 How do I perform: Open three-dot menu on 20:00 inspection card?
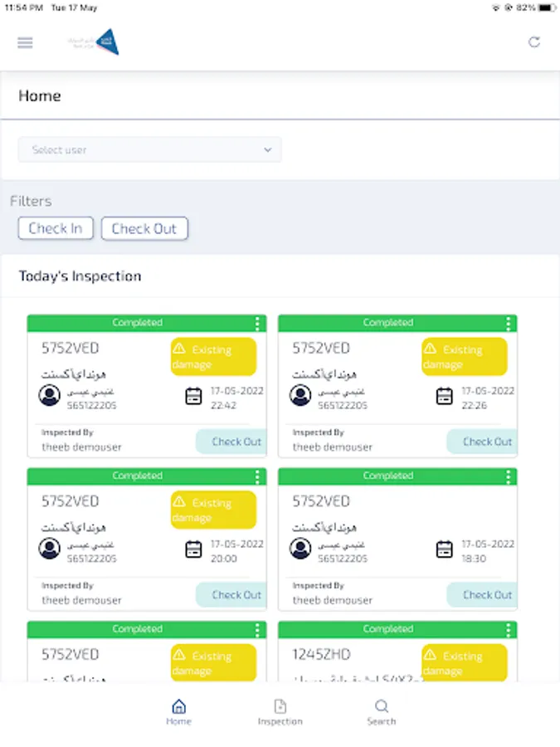click(257, 476)
